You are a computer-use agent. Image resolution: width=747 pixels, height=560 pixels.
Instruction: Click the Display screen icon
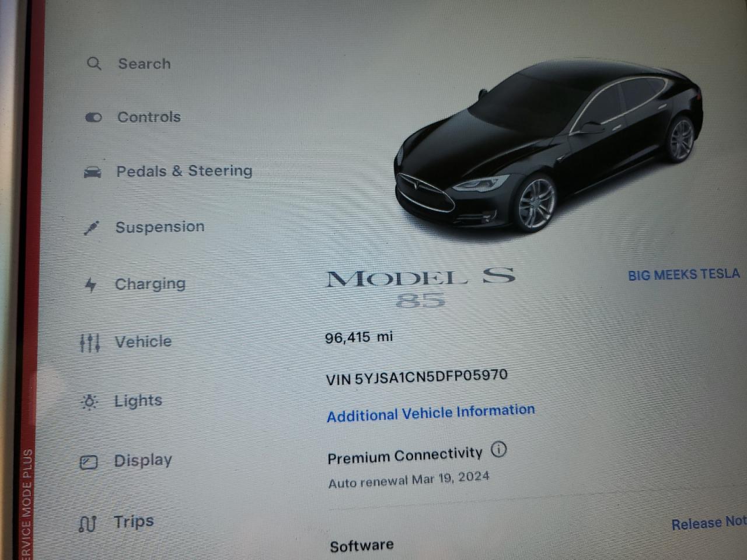(x=89, y=463)
